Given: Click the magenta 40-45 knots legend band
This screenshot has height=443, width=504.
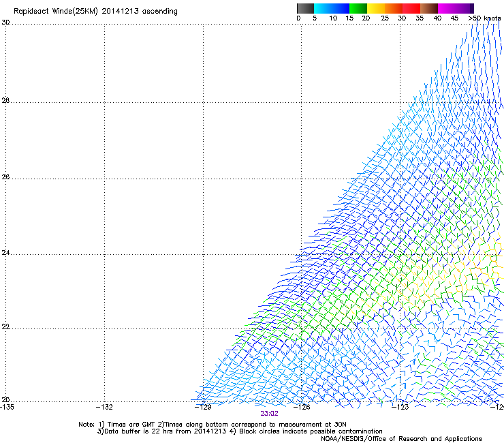Looking at the screenshot, I should pos(447,8).
